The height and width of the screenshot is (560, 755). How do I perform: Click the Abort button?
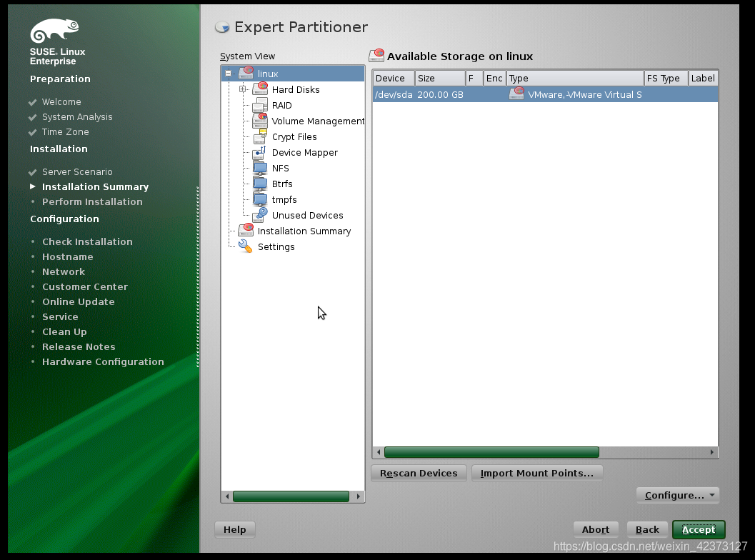pos(596,530)
